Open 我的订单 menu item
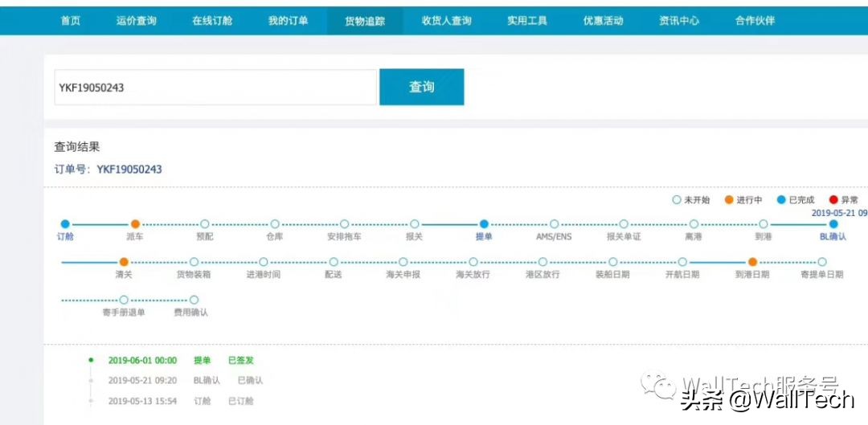 point(288,21)
